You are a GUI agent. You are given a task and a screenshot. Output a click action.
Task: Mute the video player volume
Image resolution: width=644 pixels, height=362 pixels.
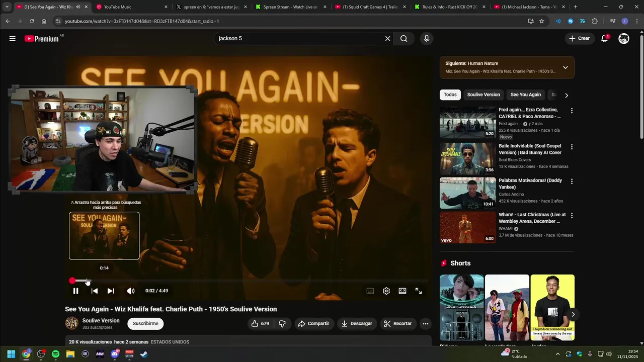(x=131, y=291)
